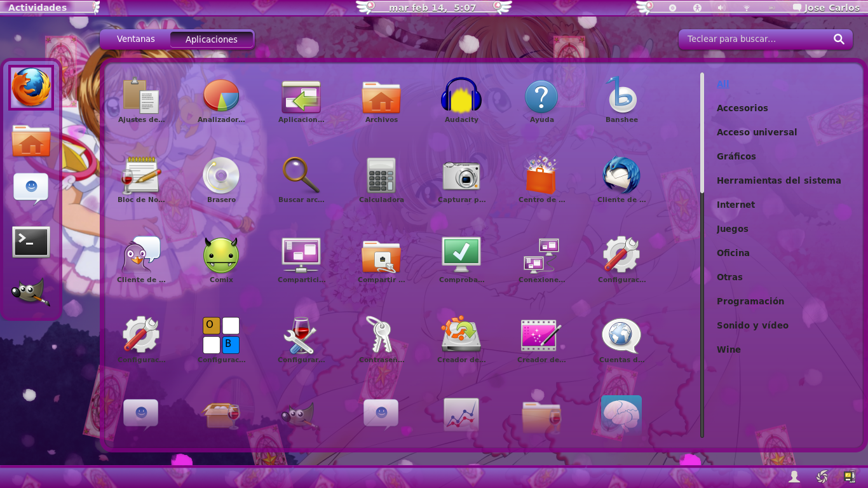Launch GIMP from the dock
The height and width of the screenshot is (488, 868).
[31, 292]
